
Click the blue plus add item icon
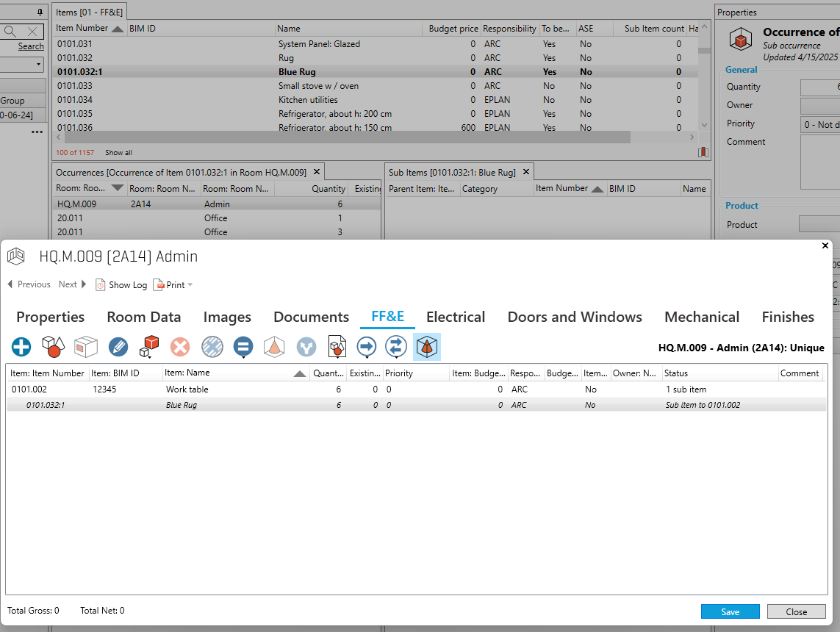click(21, 346)
